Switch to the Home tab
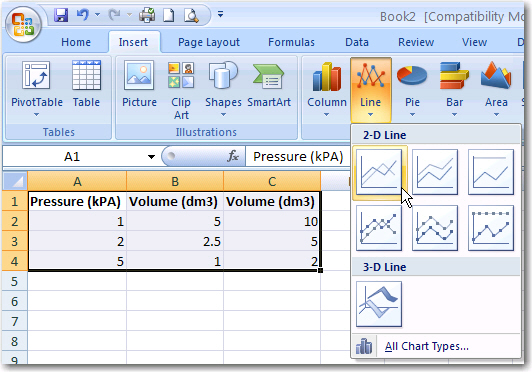The height and width of the screenshot is (372, 532). point(76,42)
